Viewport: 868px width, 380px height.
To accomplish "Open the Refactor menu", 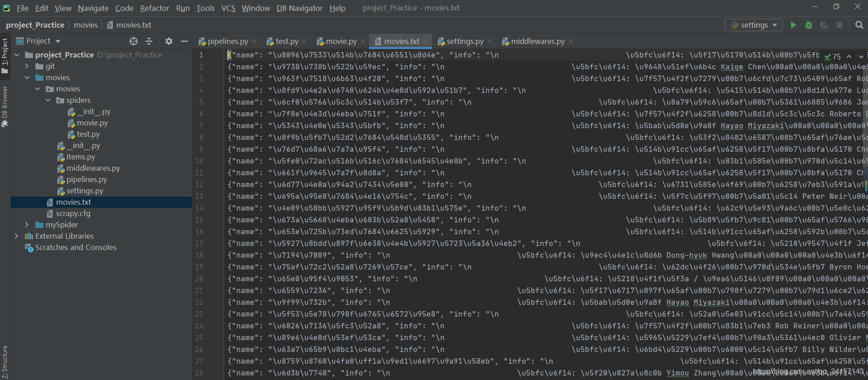I will pyautogui.click(x=154, y=8).
